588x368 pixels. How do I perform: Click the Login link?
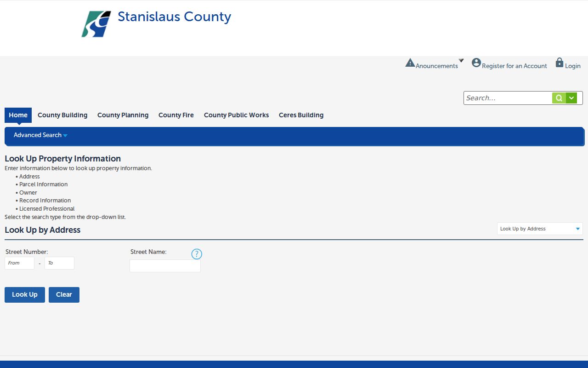pos(573,66)
